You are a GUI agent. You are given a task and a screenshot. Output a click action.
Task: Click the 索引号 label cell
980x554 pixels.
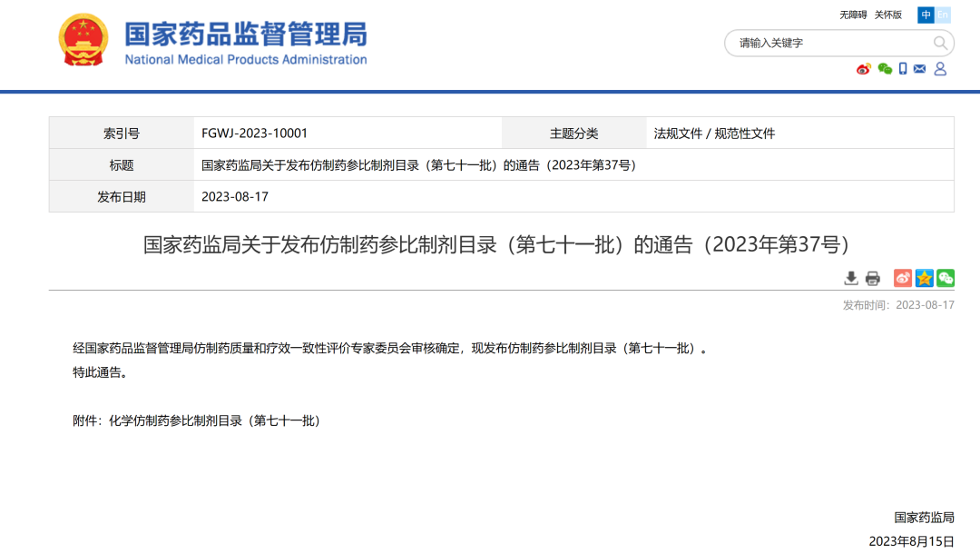pos(122,134)
